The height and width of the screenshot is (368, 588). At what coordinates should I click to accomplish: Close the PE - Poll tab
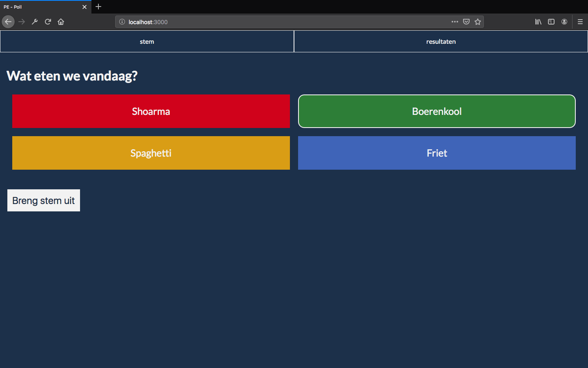85,7
